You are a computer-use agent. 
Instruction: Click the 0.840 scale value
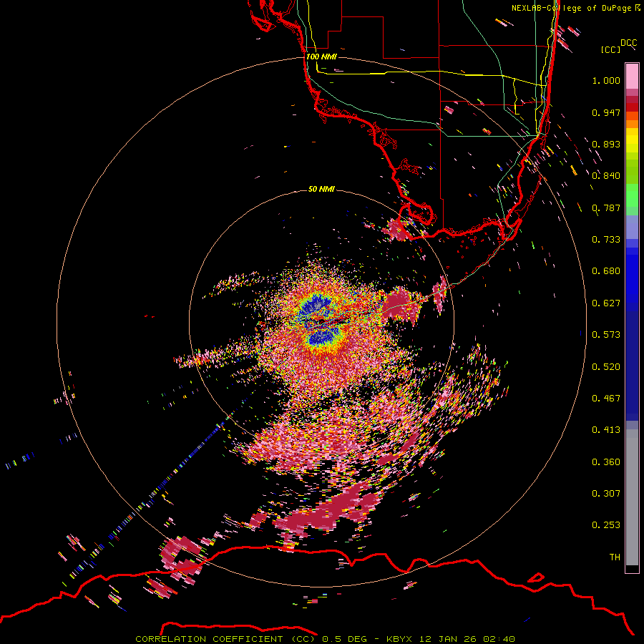click(606, 176)
